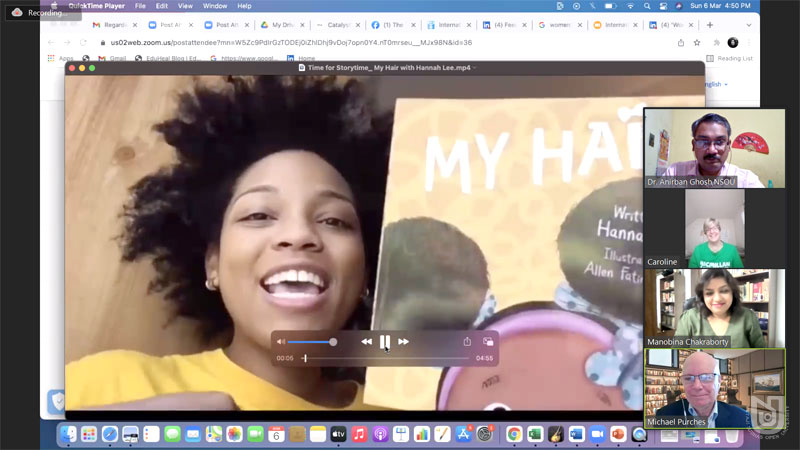Open System Preferences from the dock

pyautogui.click(x=484, y=434)
